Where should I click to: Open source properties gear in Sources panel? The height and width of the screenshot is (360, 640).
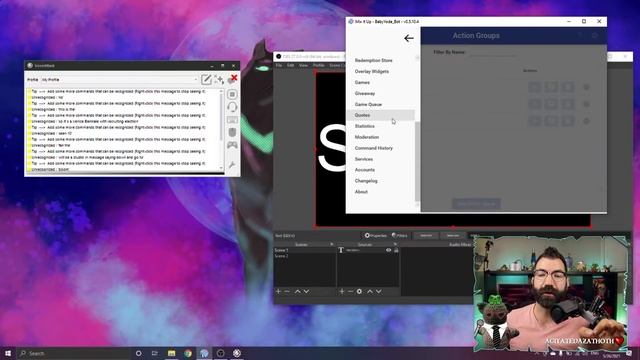tap(359, 291)
